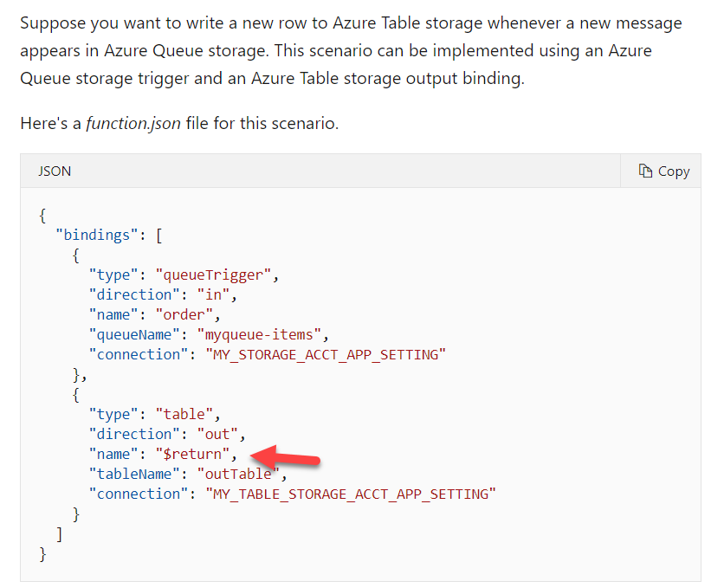Click the "$return" name value
This screenshot has width=724, height=588.
[x=192, y=454]
